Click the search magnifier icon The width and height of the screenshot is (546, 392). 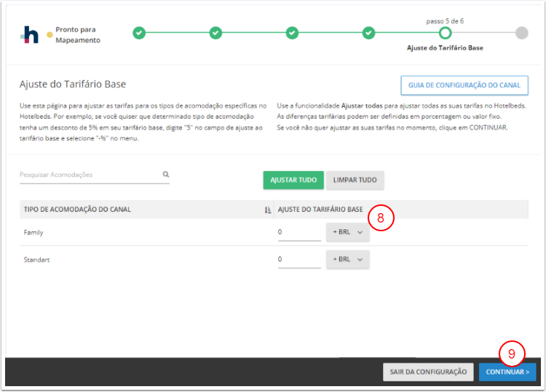coord(166,175)
